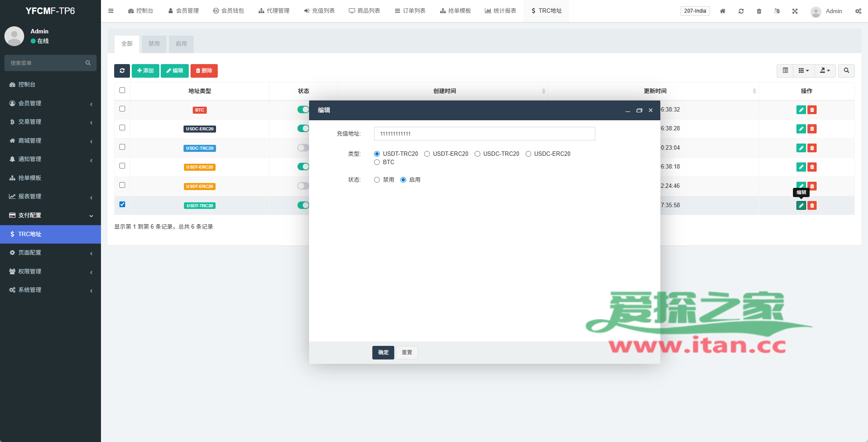The height and width of the screenshot is (442, 868).
Task: Click the refresh button in table toolbar
Action: coord(122,71)
